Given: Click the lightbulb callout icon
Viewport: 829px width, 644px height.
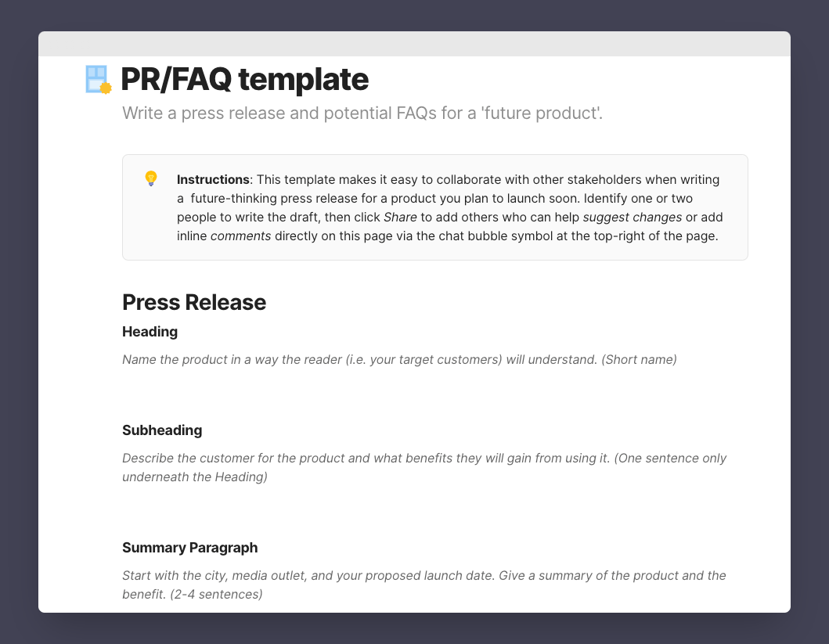Looking at the screenshot, I should [151, 178].
